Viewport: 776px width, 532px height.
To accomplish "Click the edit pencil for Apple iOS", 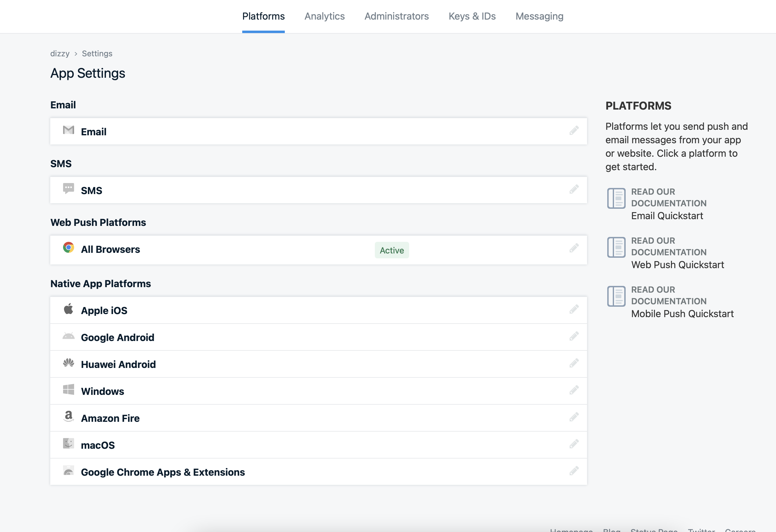I will 574,309.
